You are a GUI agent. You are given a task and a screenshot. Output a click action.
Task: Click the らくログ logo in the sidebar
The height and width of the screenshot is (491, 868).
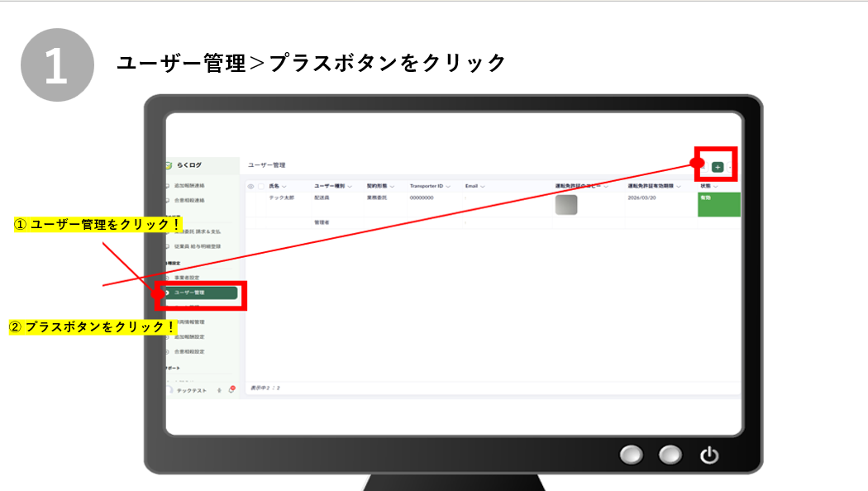click(x=188, y=165)
